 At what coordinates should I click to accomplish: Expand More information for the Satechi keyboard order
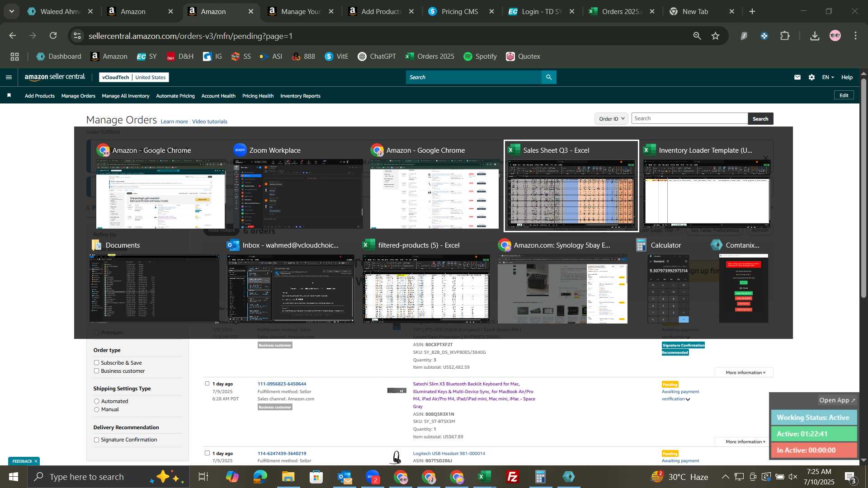pyautogui.click(x=745, y=441)
